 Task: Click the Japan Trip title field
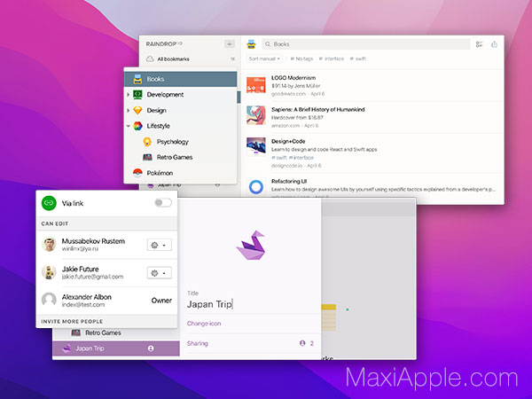coord(250,304)
